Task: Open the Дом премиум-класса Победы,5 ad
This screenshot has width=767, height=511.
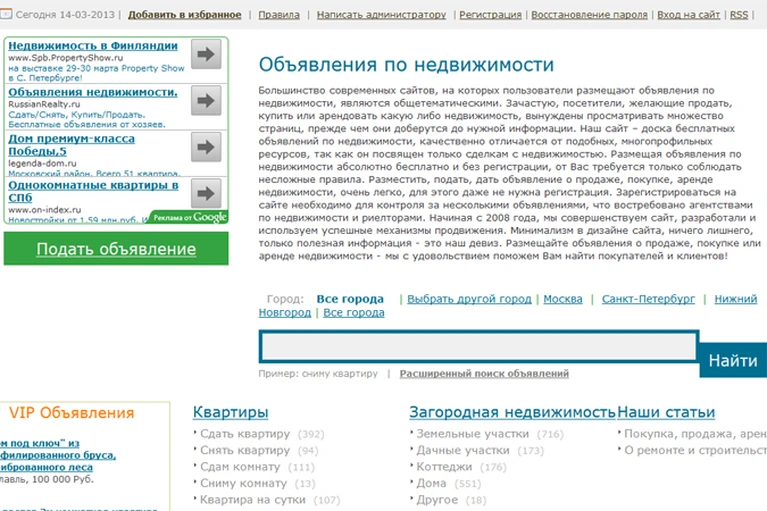Action: click(71, 145)
